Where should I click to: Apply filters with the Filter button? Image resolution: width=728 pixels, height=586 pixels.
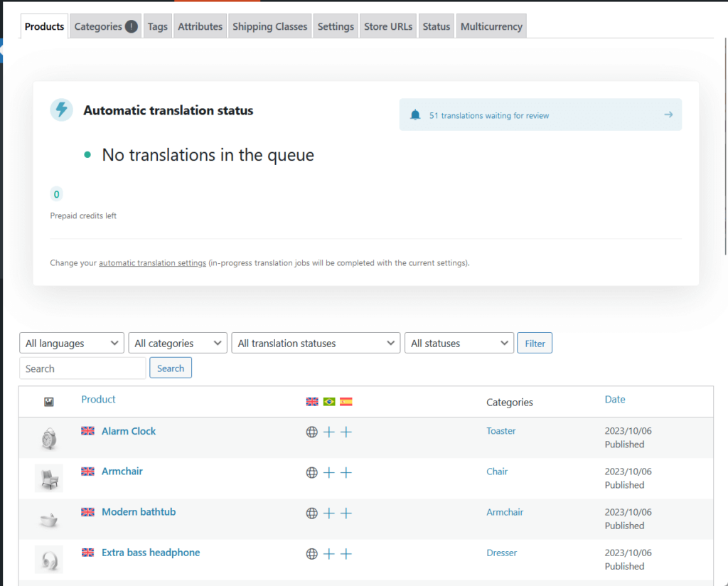click(534, 343)
